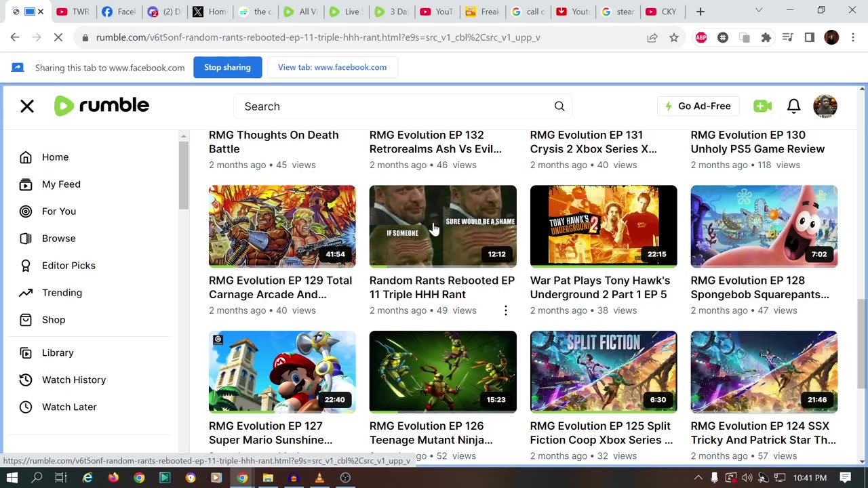Switch to the Freak tab
Image resolution: width=868 pixels, height=488 pixels.
pyautogui.click(x=481, y=12)
